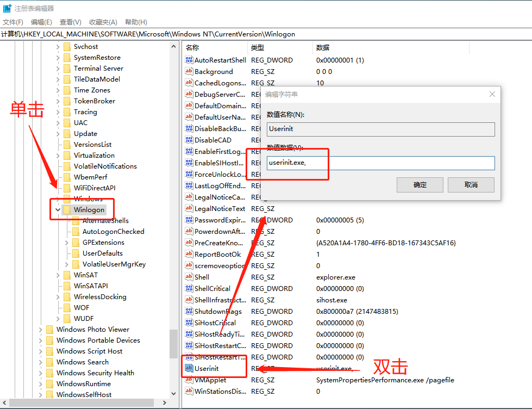Click the WOF folder icon
Image resolution: width=532 pixels, height=409 pixels.
67,307
